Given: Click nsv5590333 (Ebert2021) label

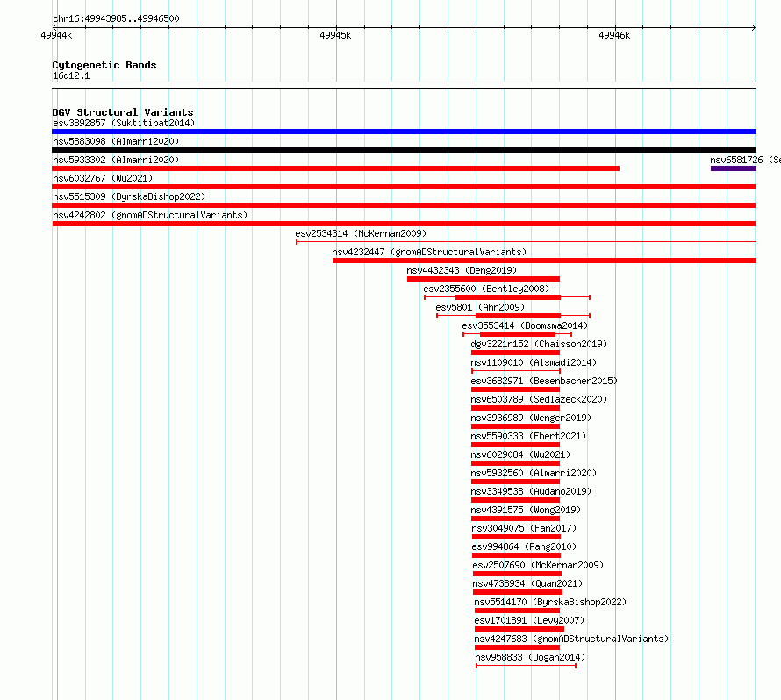Looking at the screenshot, I should [x=528, y=436].
